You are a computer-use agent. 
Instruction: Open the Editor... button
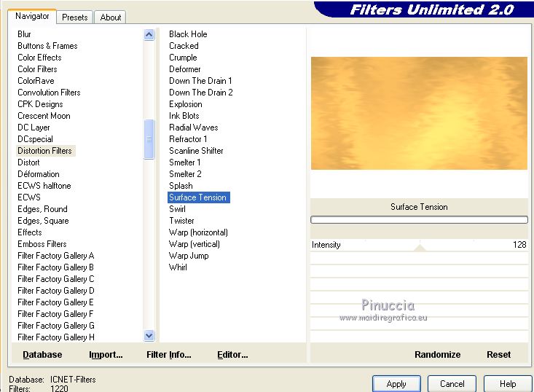pyautogui.click(x=232, y=355)
